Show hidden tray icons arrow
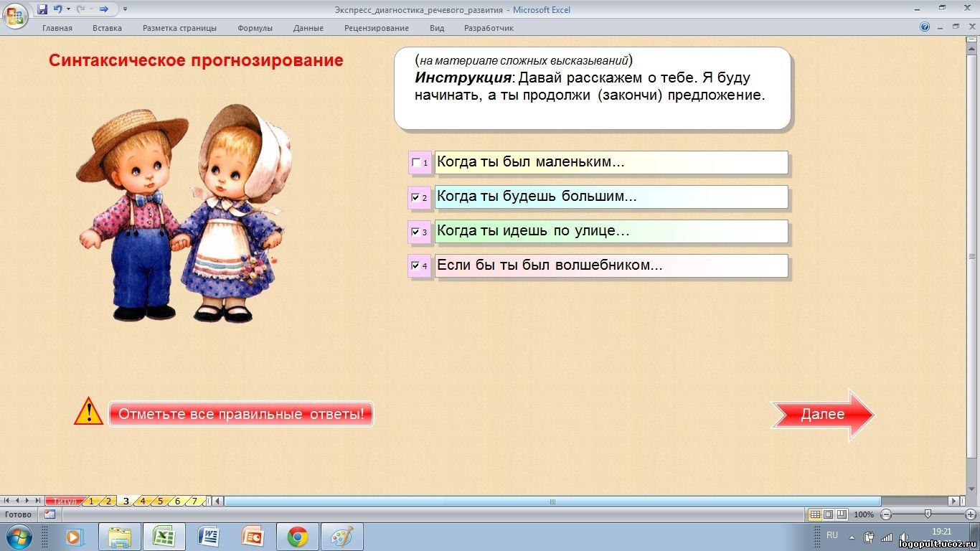Viewport: 980px width, 551px height. pos(852,537)
